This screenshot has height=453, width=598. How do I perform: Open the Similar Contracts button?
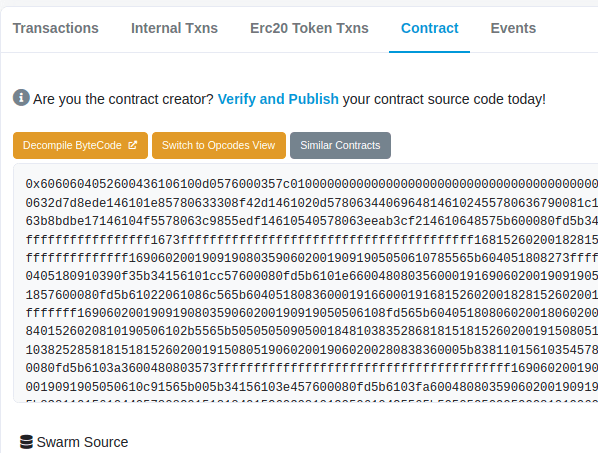point(340,145)
